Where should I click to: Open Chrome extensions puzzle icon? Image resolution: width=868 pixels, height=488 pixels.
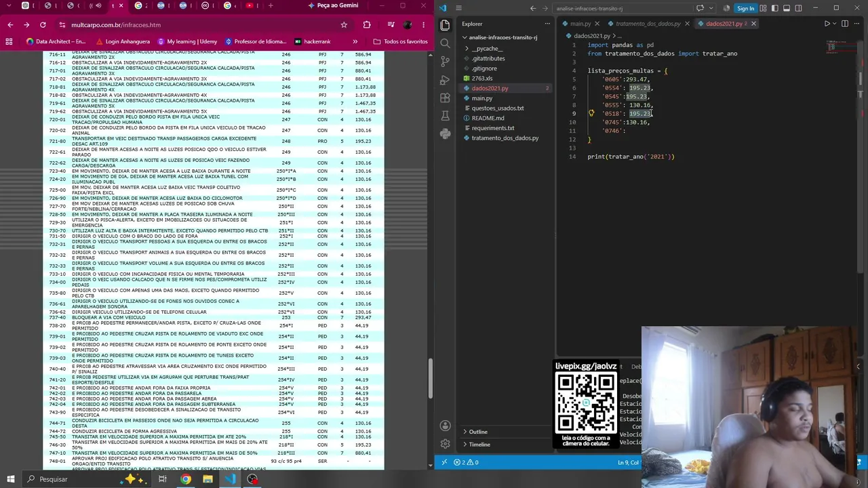point(367,25)
